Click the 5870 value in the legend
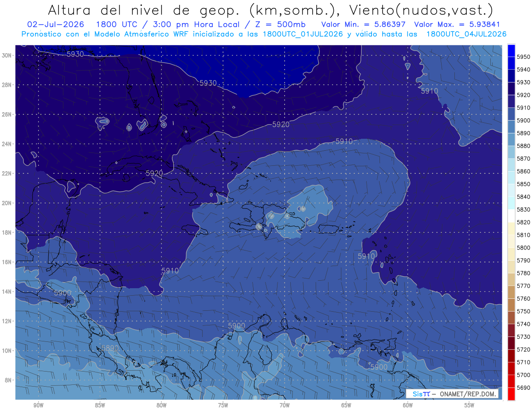This screenshot has width=532, height=411. [523, 158]
